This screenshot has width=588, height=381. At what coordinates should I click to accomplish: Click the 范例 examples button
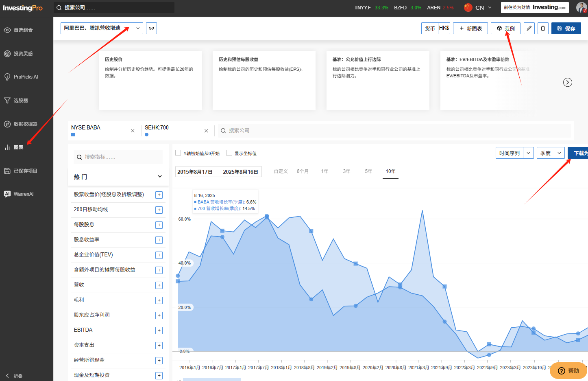click(x=505, y=28)
